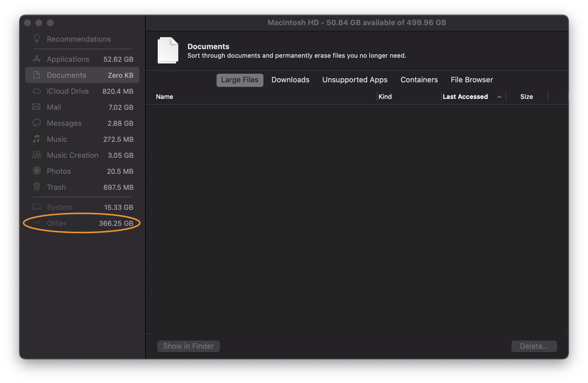Switch to the Downloads tab
This screenshot has height=383, width=588.
point(290,80)
